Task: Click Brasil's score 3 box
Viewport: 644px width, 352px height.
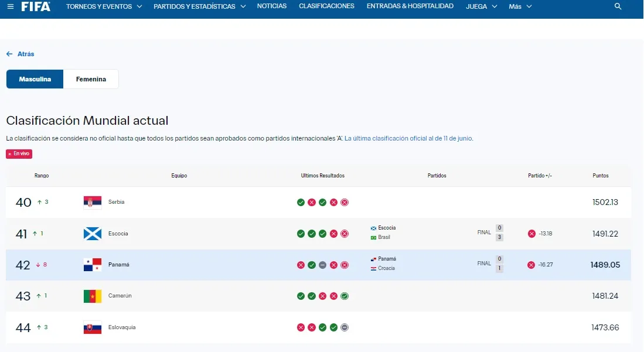Action: tap(499, 237)
